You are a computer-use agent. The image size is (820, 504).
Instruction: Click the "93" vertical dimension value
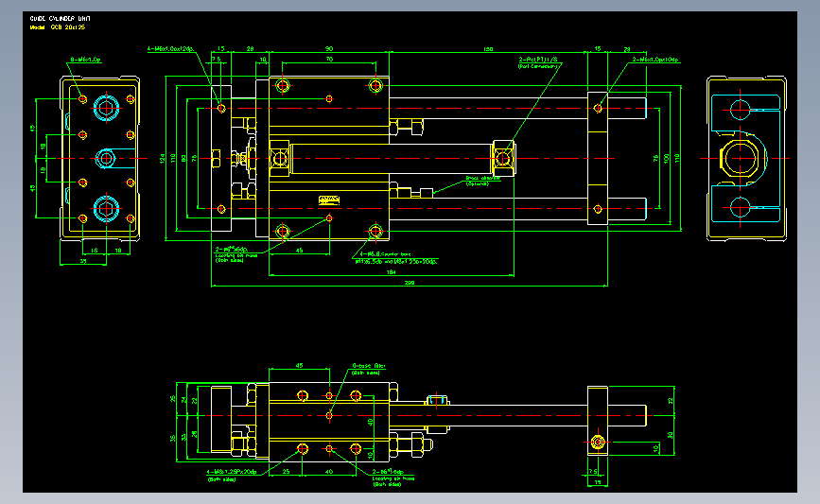183,158
